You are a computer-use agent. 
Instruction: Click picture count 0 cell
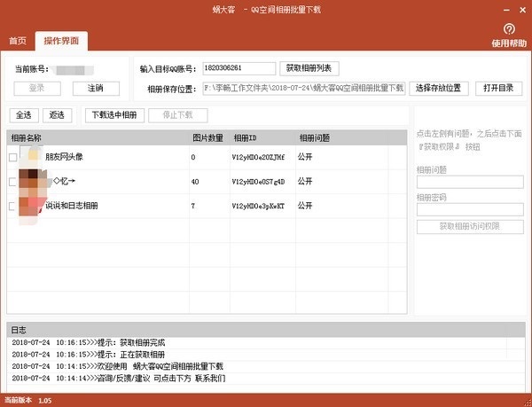(193, 157)
